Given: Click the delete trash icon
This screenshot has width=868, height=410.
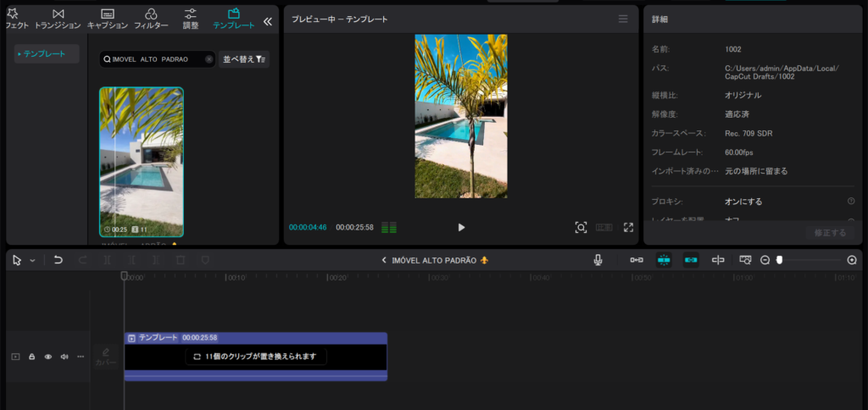Looking at the screenshot, I should 181,260.
